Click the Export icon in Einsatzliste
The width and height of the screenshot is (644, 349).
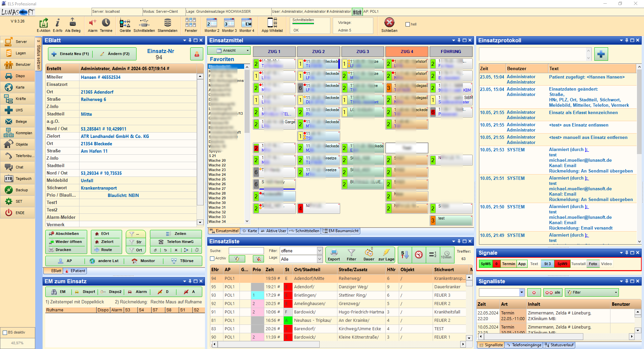tap(334, 255)
